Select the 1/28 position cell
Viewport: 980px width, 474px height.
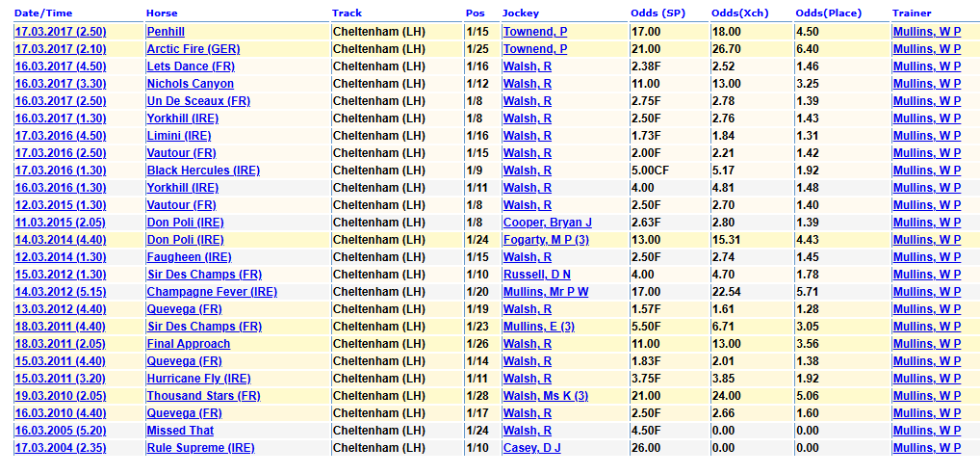point(482,396)
